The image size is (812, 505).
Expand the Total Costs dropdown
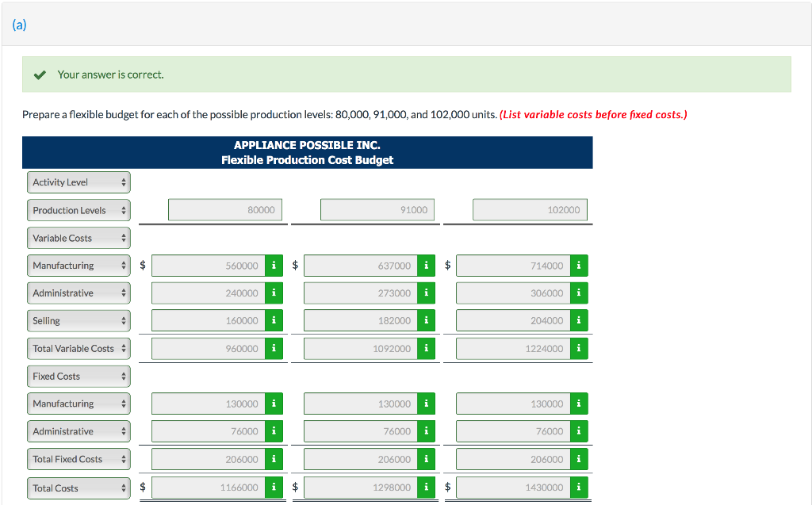click(79, 488)
